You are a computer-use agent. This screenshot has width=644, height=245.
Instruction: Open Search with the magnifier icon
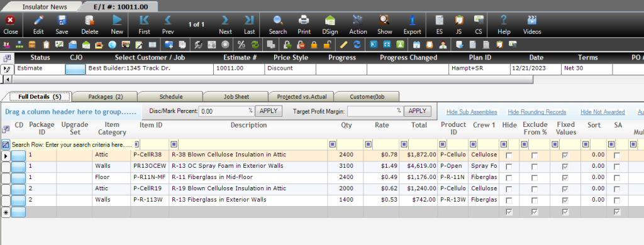(x=278, y=19)
